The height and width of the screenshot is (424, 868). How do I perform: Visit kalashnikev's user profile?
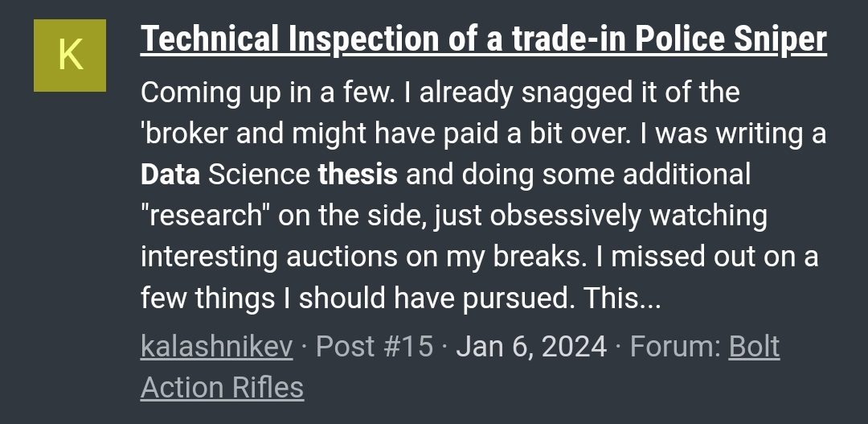click(216, 347)
